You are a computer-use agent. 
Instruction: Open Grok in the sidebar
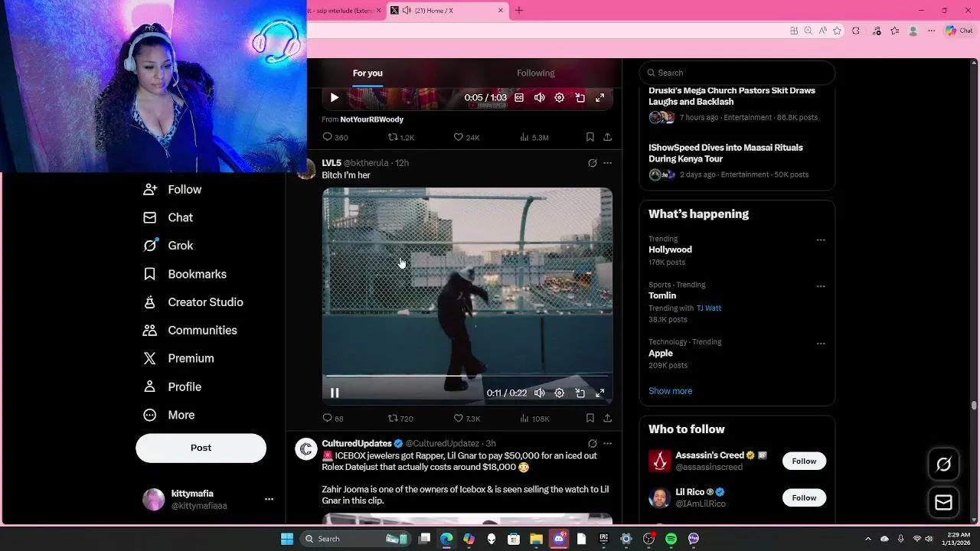[x=168, y=246]
